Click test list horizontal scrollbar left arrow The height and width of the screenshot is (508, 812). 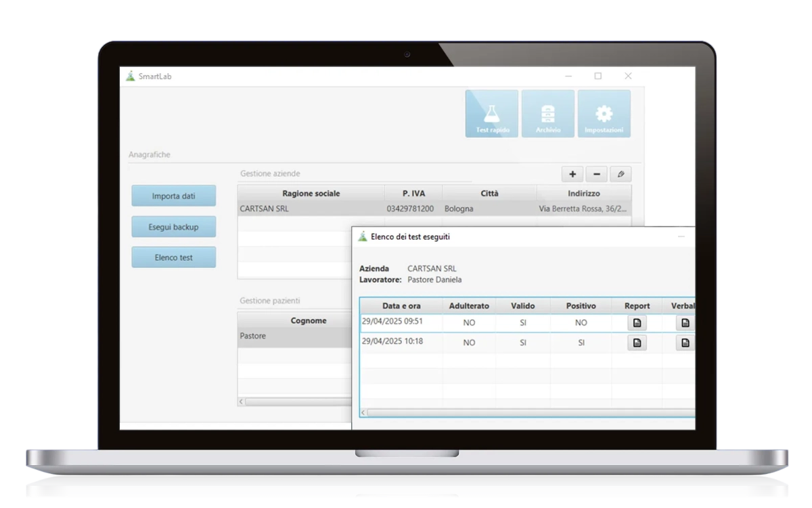[363, 412]
